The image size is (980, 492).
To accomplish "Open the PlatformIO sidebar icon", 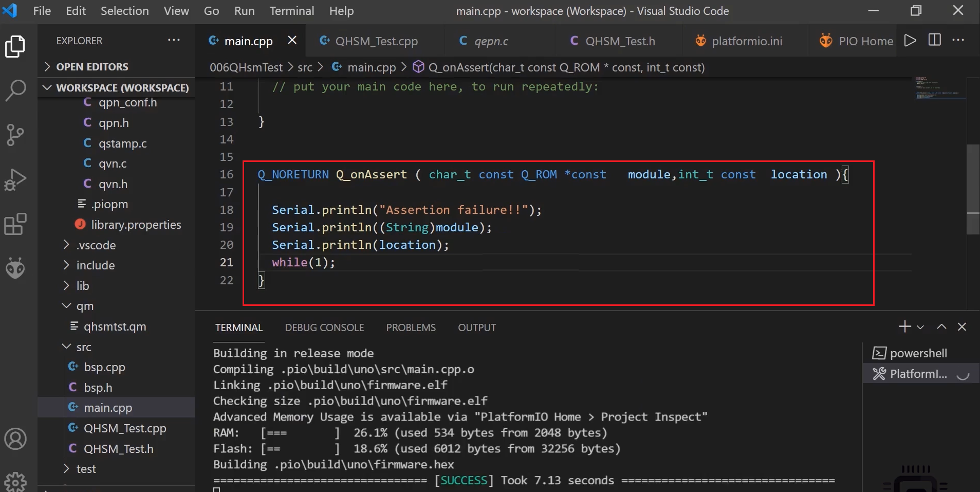I will point(15,268).
